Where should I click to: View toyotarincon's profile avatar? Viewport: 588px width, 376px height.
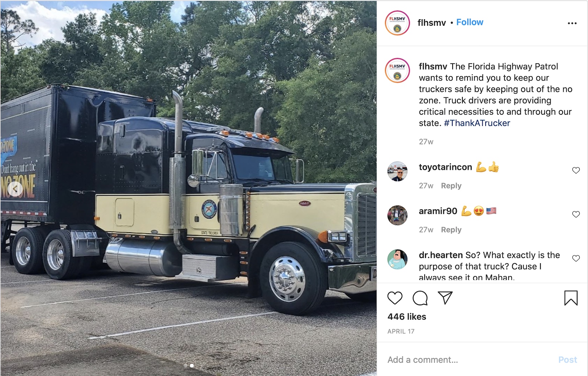coord(397,171)
